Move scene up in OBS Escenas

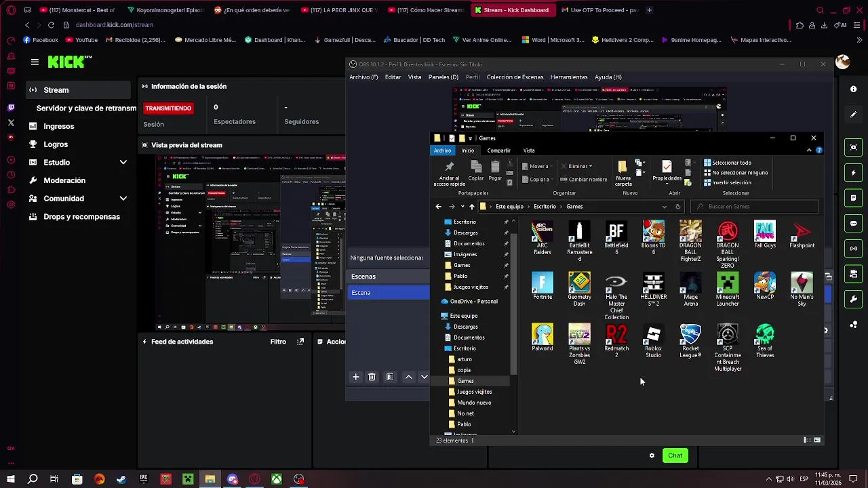pos(408,377)
